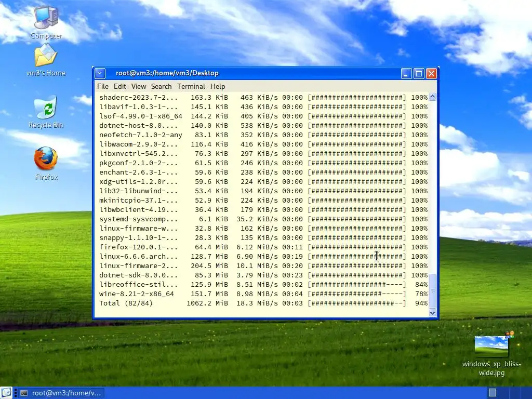Click the libreoffice-stil... package name
Viewport: 532px width, 399px height.
[138, 284]
